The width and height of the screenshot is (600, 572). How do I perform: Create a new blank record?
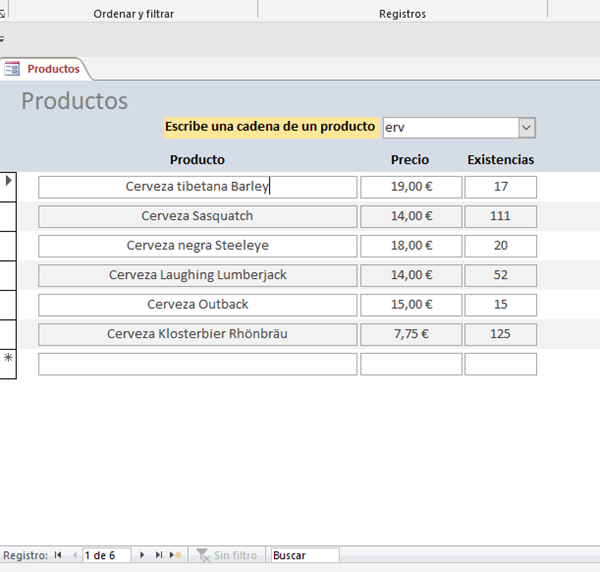[x=176, y=555]
